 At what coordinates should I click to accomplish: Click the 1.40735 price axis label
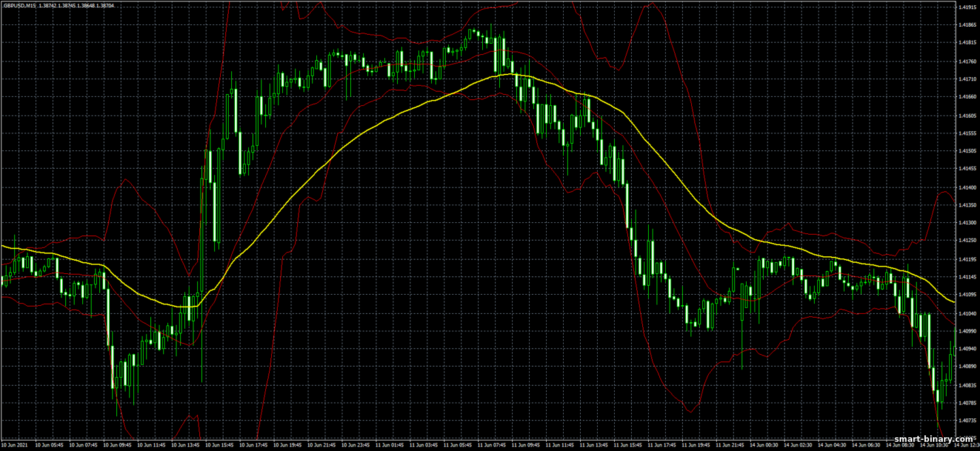coord(968,421)
